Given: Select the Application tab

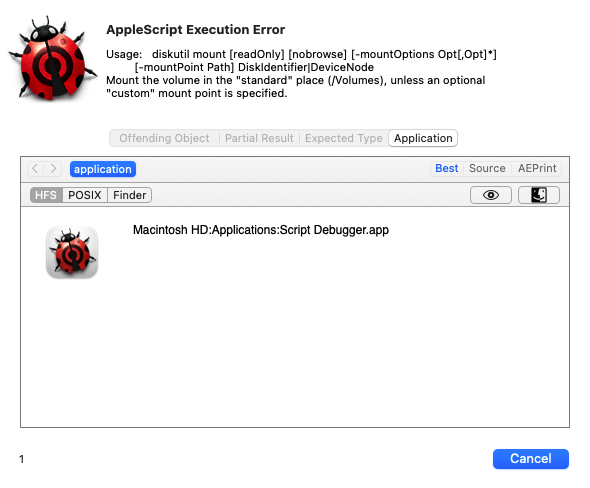Looking at the screenshot, I should point(423,138).
